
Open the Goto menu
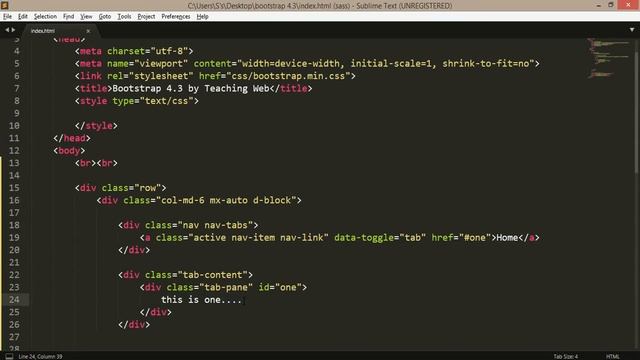[x=104, y=16]
